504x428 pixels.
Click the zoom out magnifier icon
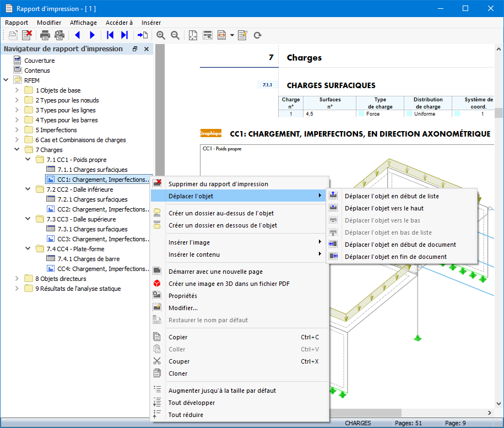click(x=175, y=35)
